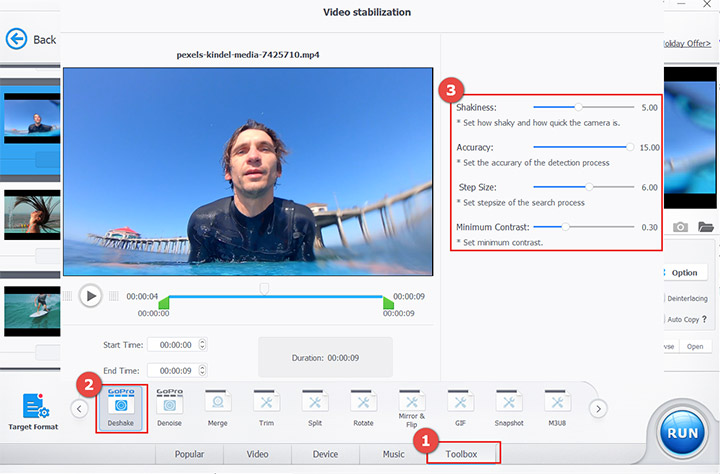The width and height of the screenshot is (720, 474).
Task: Click the Video stabilization title
Action: (x=367, y=12)
